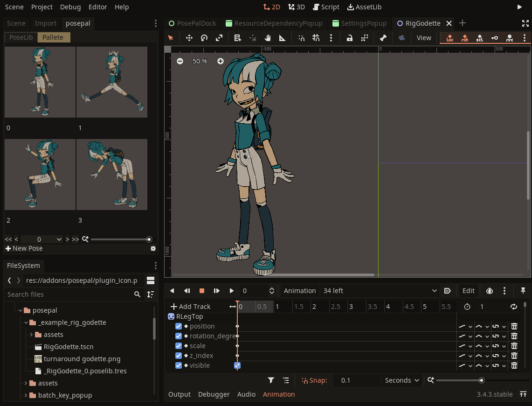Select the Rotate Mode tool icon

click(x=204, y=38)
